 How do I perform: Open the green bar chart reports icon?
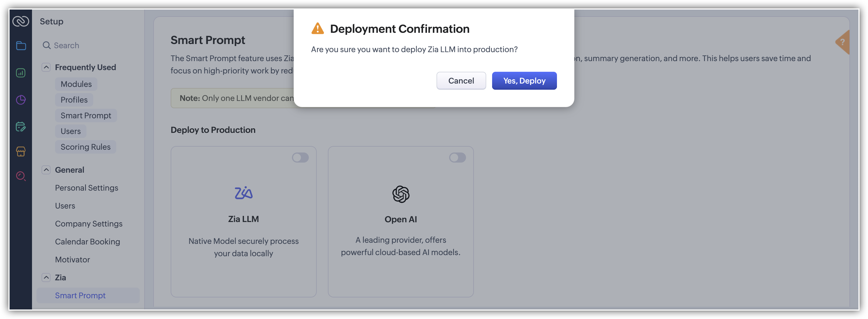click(x=21, y=73)
